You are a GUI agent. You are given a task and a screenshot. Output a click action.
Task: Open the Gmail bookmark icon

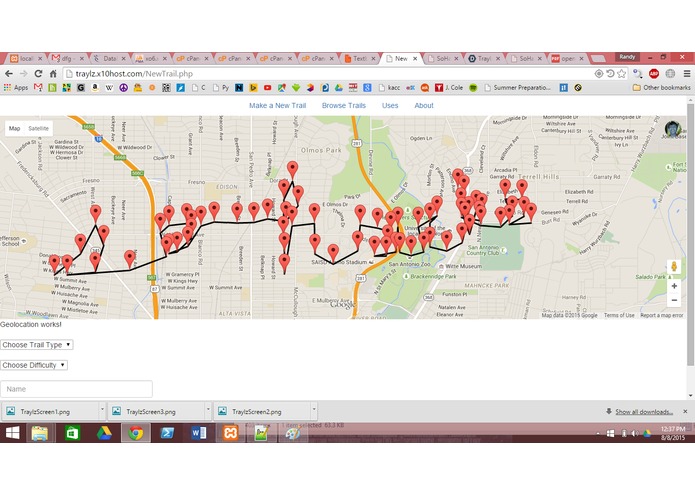click(x=38, y=88)
